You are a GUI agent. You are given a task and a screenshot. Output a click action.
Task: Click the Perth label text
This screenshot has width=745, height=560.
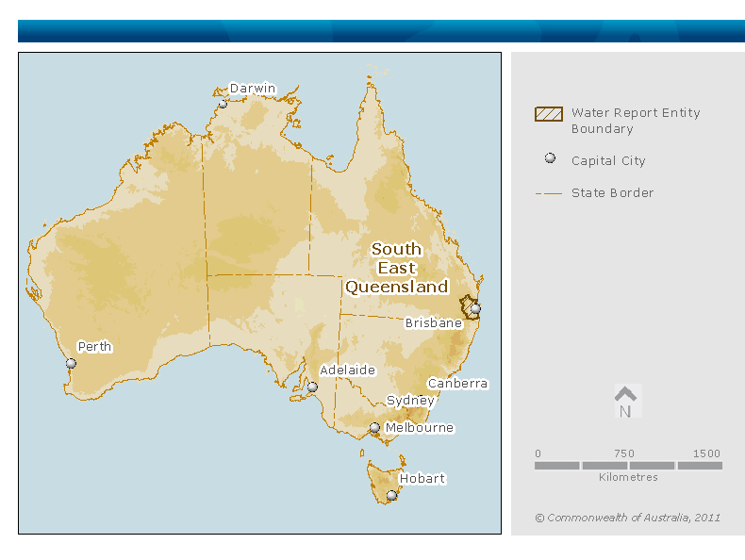[x=94, y=347]
